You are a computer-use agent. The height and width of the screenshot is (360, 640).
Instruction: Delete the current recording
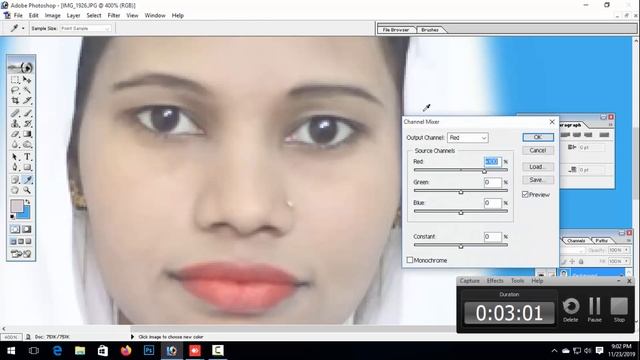[571, 309]
